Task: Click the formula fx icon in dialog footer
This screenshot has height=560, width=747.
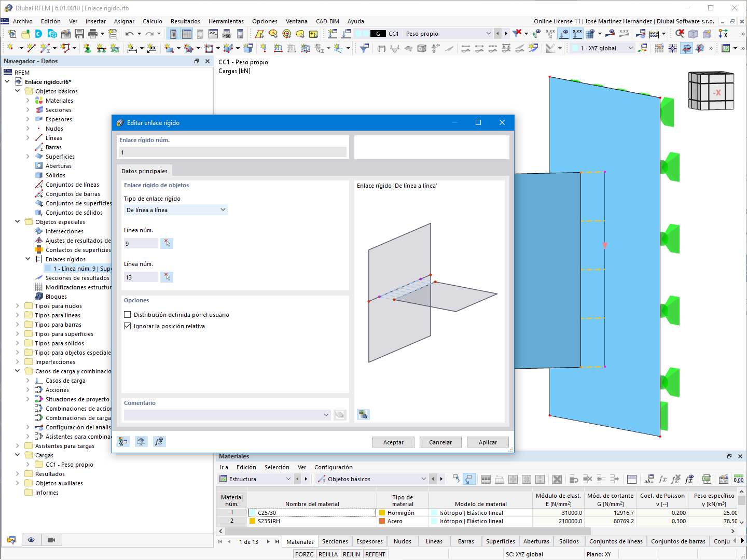Action: click(159, 441)
